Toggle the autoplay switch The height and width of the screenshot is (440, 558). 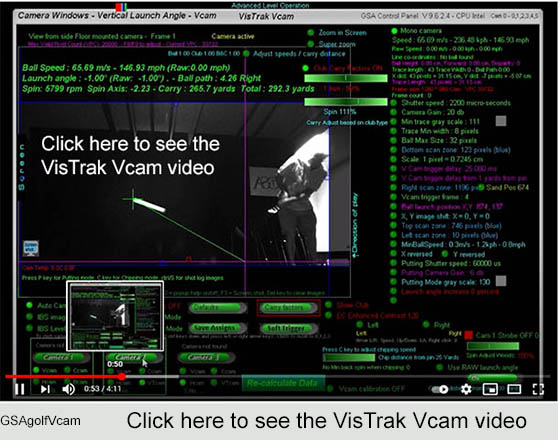[440, 389]
